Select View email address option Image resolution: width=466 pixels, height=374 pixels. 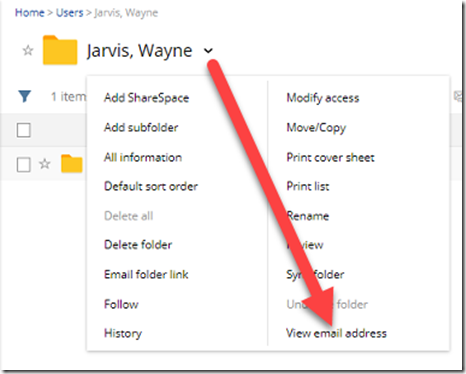336,333
